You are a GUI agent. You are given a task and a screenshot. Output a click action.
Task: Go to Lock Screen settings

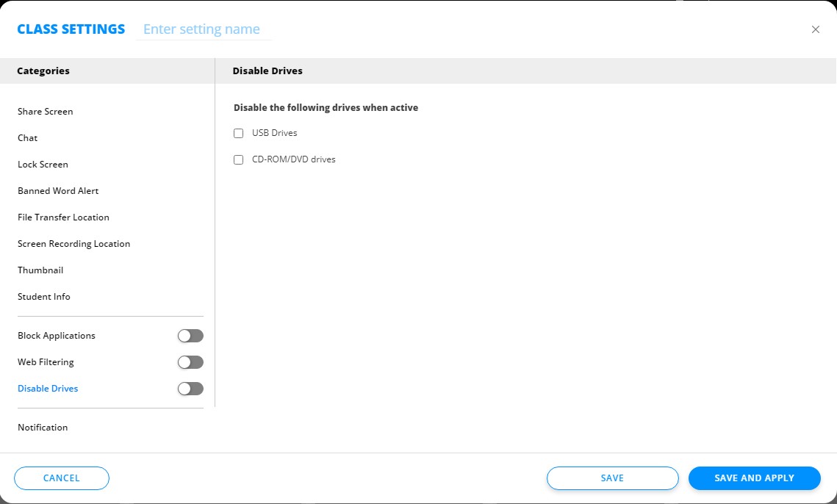[43, 165]
